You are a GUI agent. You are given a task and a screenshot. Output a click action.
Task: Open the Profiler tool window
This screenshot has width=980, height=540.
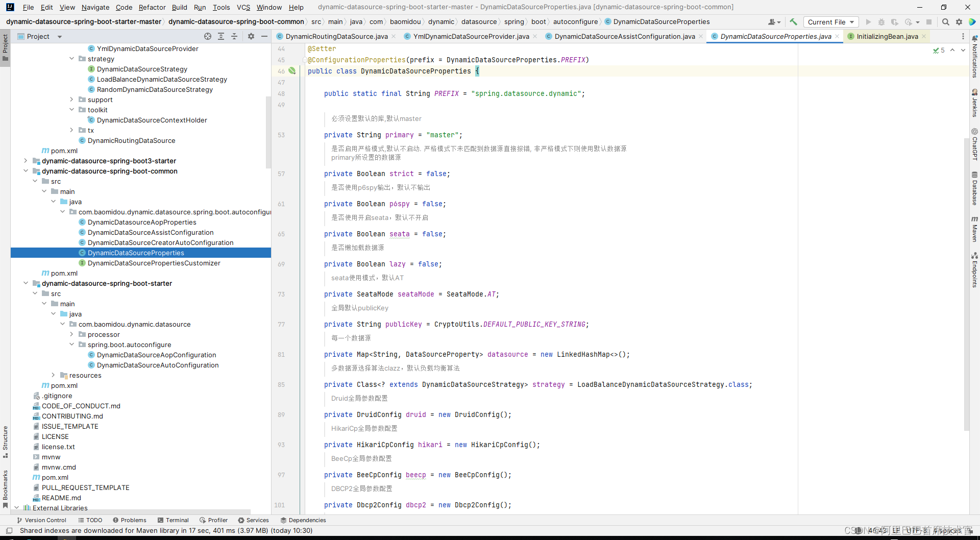click(x=214, y=520)
